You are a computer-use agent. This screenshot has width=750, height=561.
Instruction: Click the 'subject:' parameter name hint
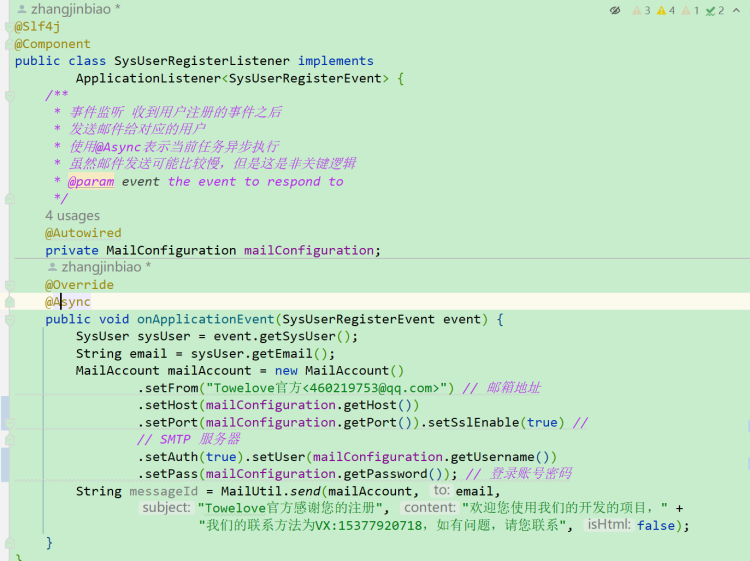tap(166, 507)
